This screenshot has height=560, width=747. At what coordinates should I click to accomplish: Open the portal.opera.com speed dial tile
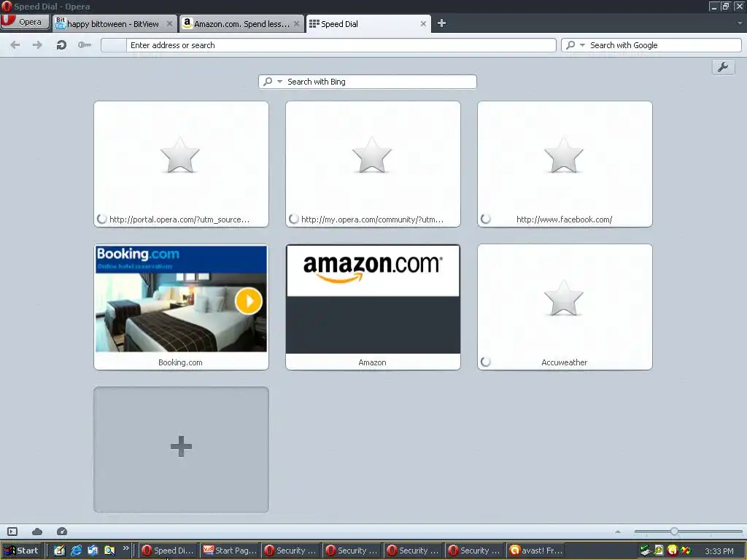(181, 164)
